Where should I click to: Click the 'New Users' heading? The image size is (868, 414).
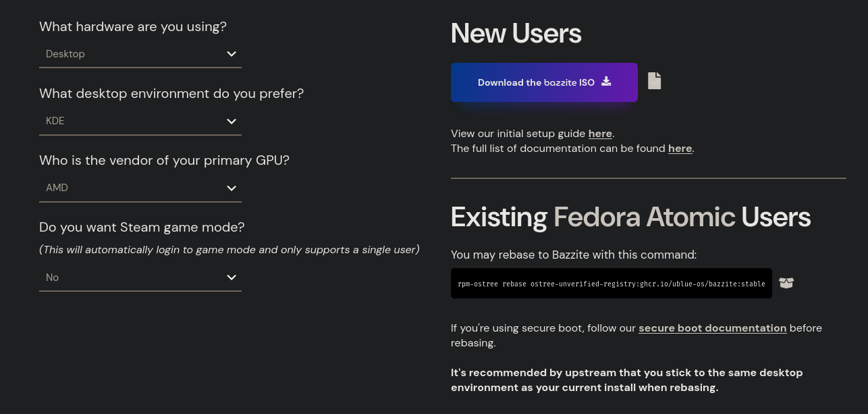click(516, 34)
